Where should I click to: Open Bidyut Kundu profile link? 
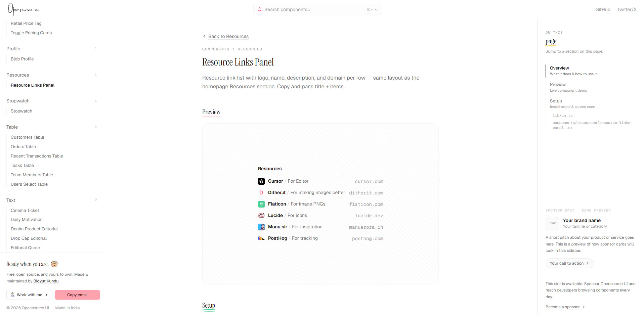[x=46, y=281]
